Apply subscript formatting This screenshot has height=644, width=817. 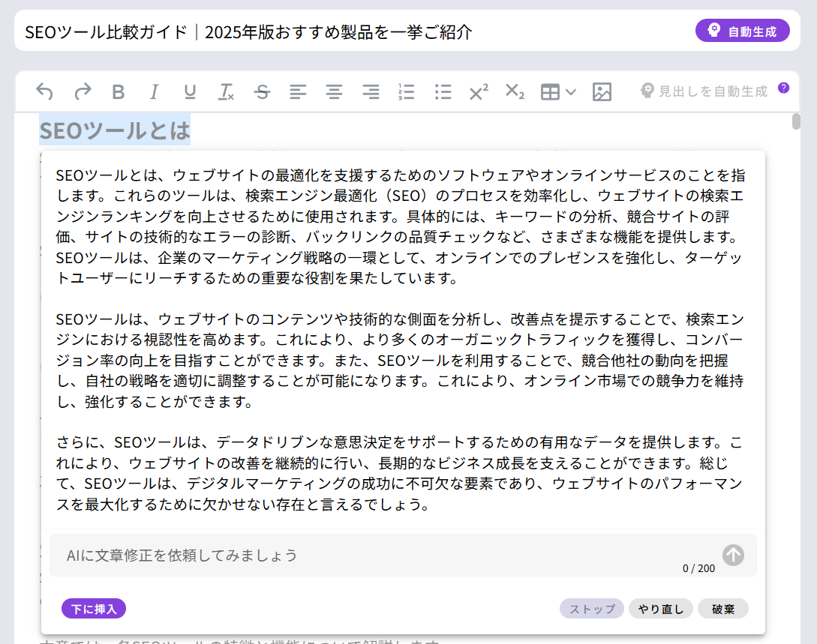[515, 91]
